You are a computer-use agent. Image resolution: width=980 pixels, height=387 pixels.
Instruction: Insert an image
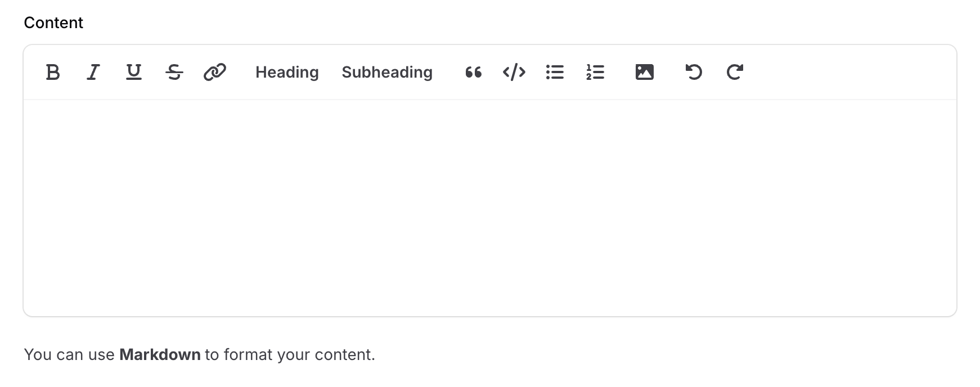coord(644,72)
